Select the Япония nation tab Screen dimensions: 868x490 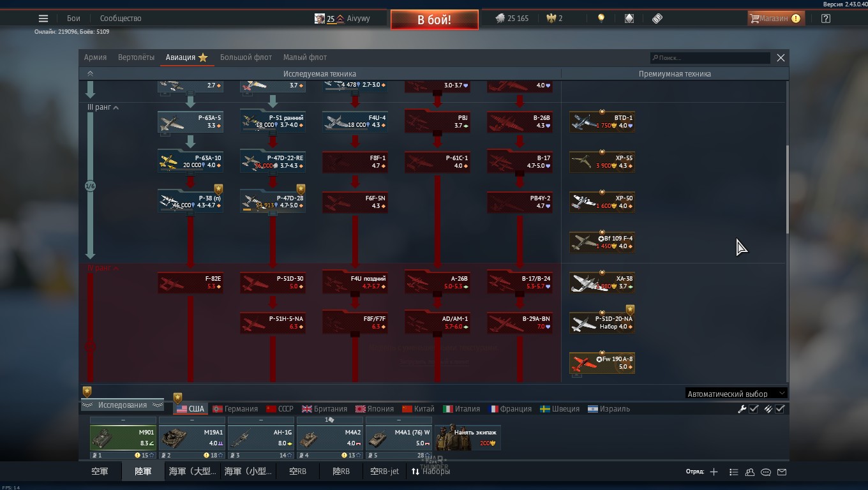coord(375,409)
